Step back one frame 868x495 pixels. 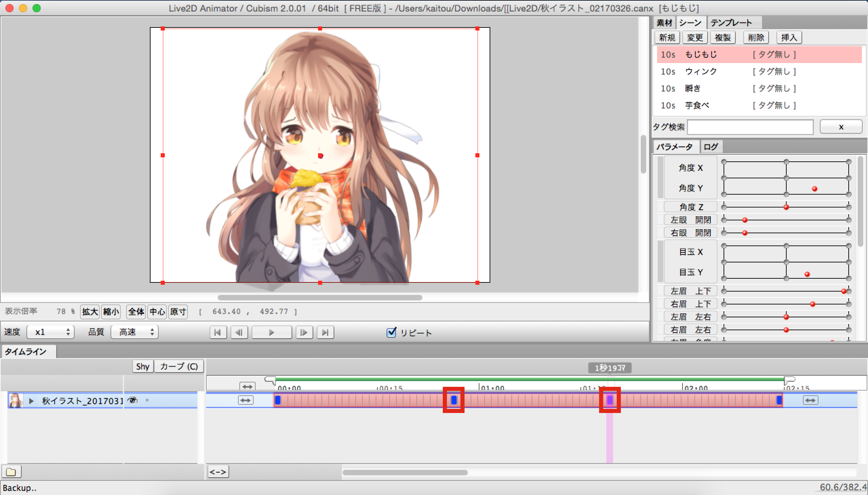tap(239, 332)
